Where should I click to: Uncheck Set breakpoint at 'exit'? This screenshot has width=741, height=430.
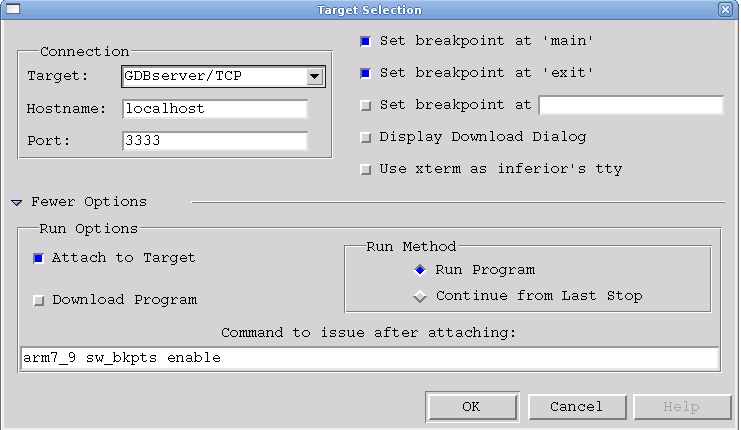pyautogui.click(x=365, y=73)
